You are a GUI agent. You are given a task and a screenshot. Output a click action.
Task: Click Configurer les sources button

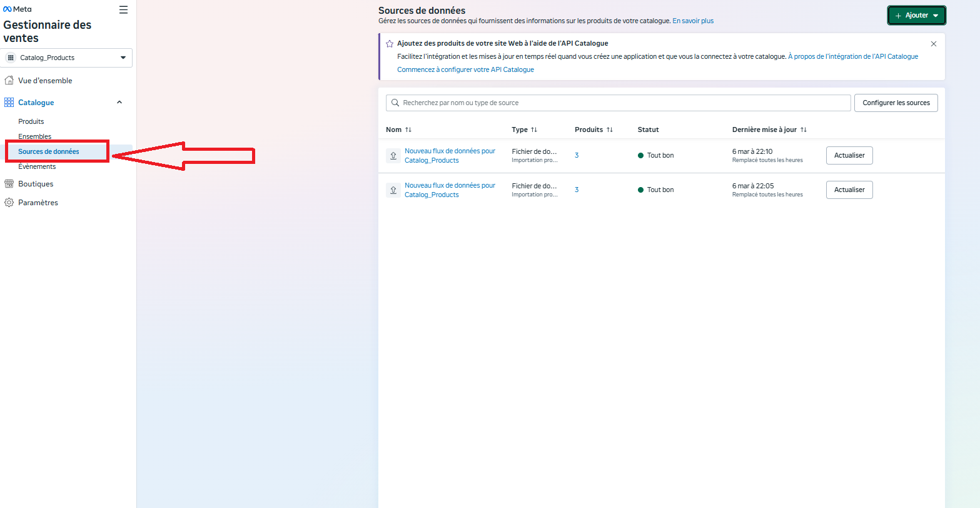point(896,103)
